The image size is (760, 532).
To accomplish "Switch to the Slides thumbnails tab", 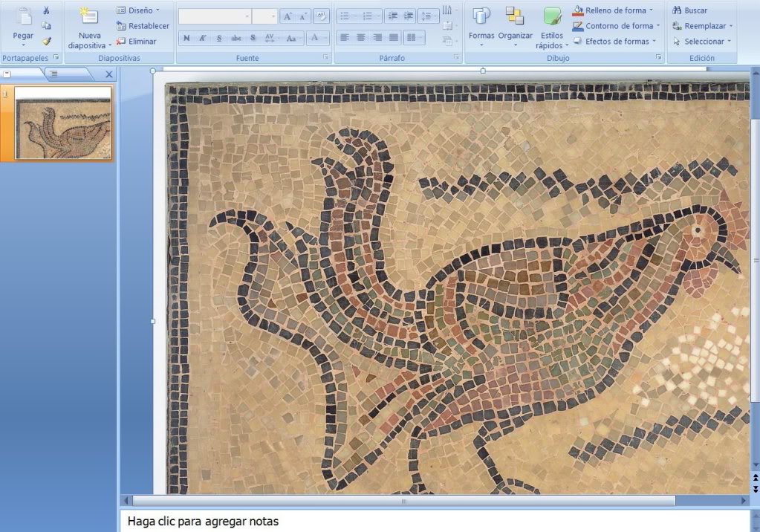I will [x=22, y=74].
